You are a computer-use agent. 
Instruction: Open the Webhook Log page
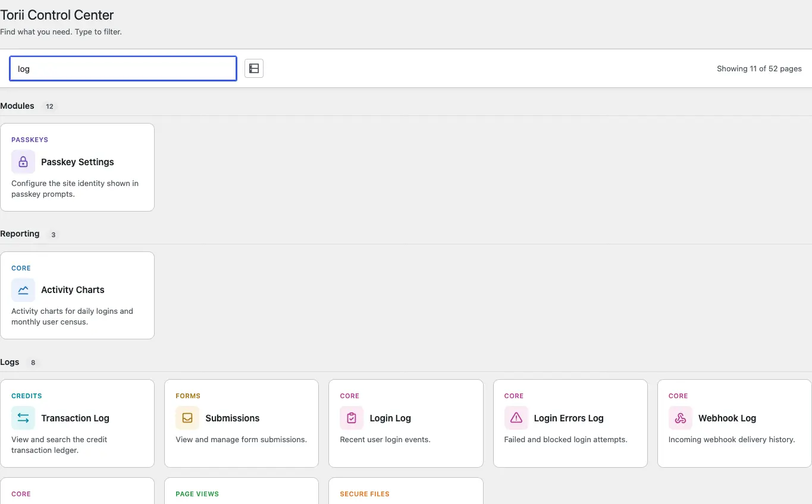tap(734, 424)
